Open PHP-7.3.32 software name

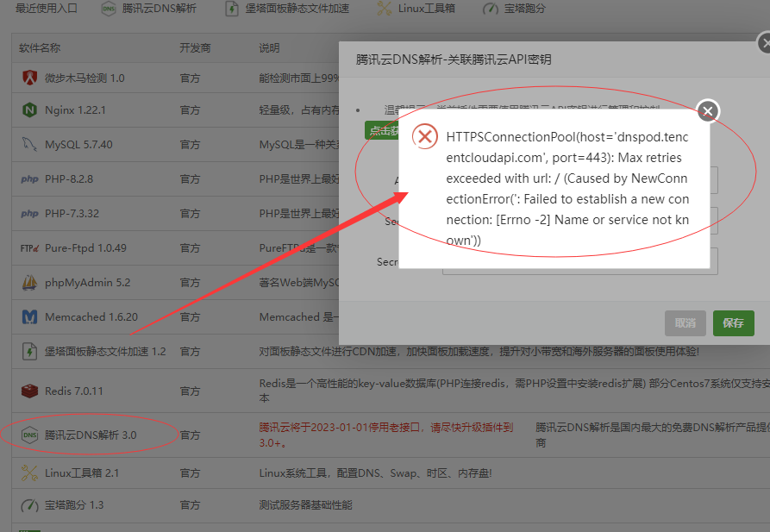point(72,213)
